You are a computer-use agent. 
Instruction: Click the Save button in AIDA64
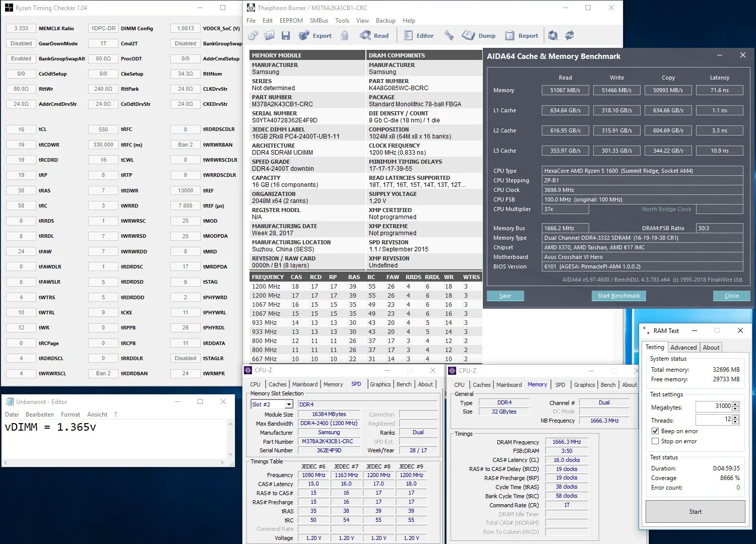(505, 296)
